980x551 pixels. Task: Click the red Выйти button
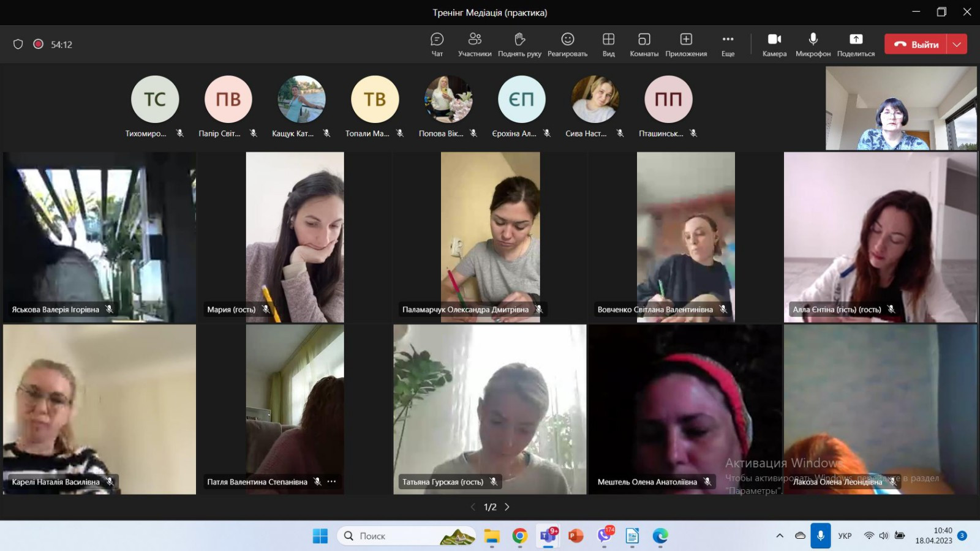click(x=916, y=44)
